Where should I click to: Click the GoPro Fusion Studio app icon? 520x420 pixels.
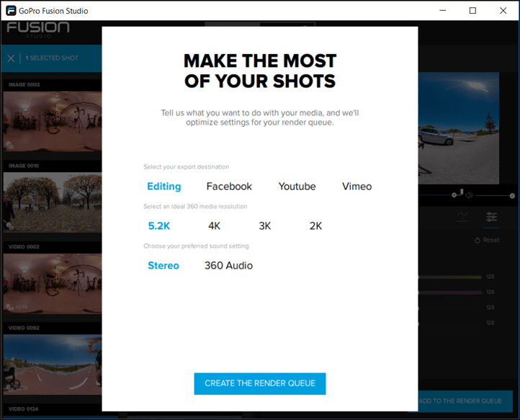point(11,11)
